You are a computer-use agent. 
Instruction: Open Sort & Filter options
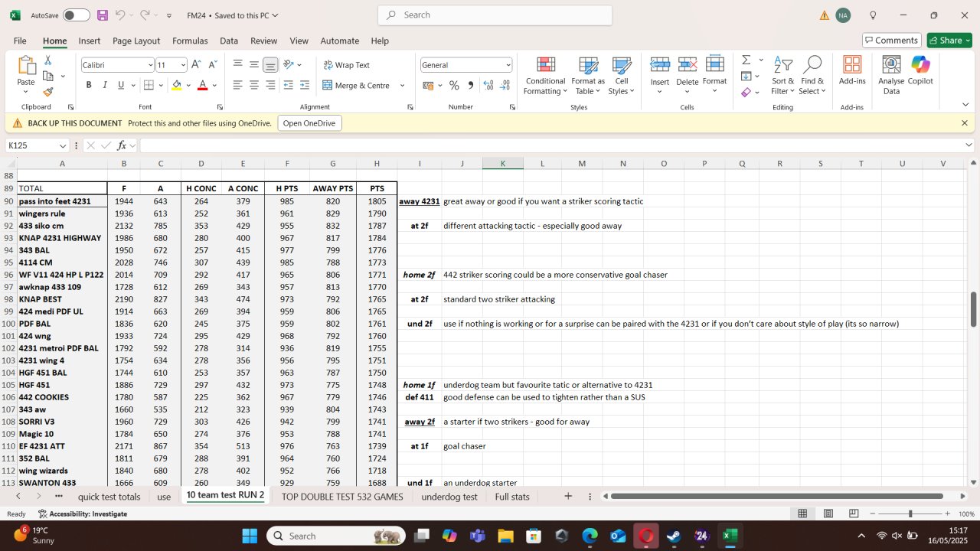click(x=782, y=77)
